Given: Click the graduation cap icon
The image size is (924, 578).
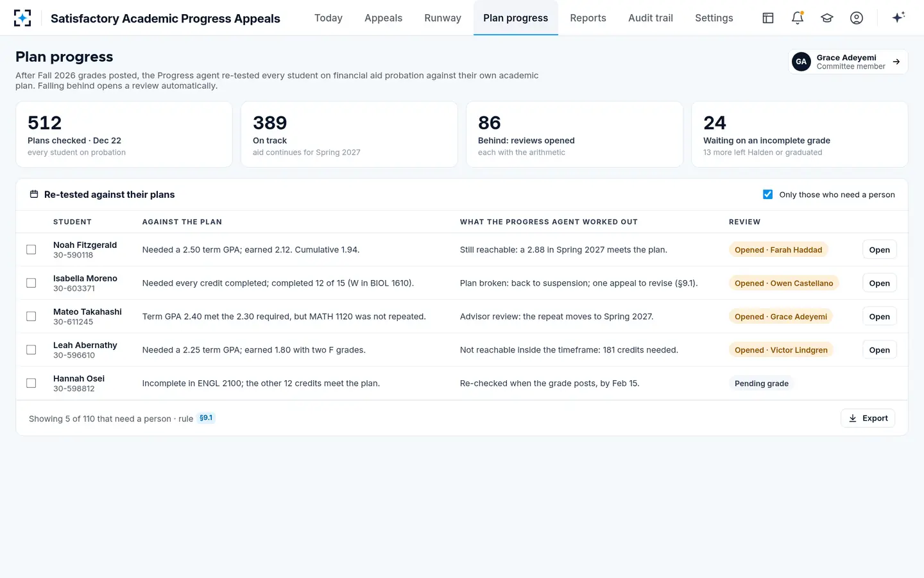Looking at the screenshot, I should coord(827,18).
